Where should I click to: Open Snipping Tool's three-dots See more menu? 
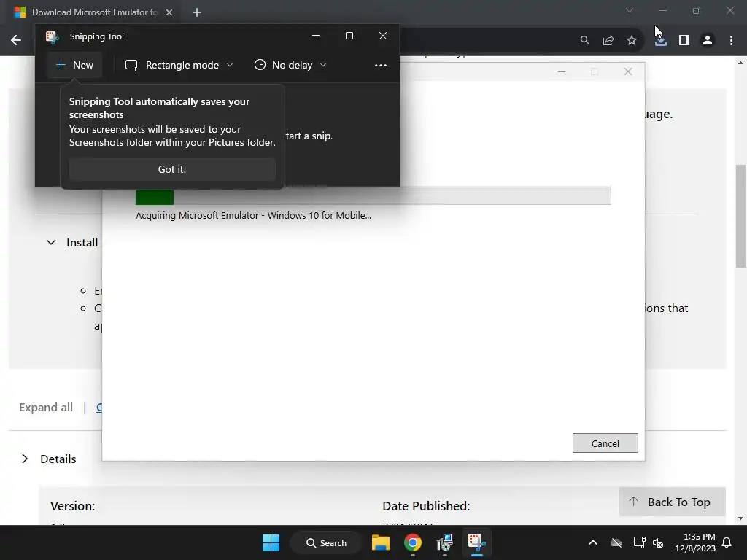point(381,65)
